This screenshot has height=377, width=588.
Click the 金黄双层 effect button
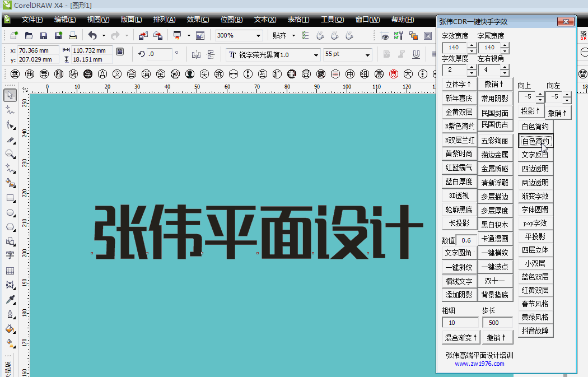point(459,112)
